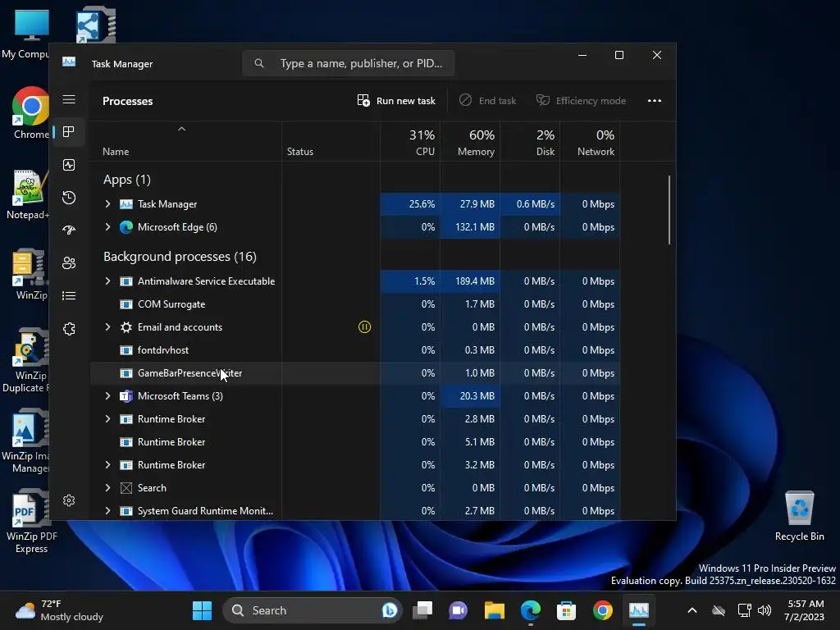840x630 pixels.
Task: Click the taskbar Search box
Action: pos(312,610)
